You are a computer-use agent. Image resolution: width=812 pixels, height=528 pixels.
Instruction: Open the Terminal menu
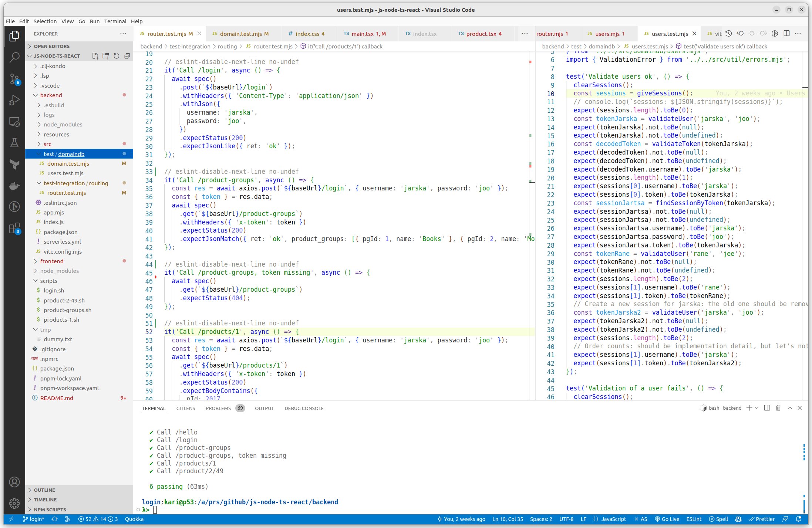[x=115, y=21]
